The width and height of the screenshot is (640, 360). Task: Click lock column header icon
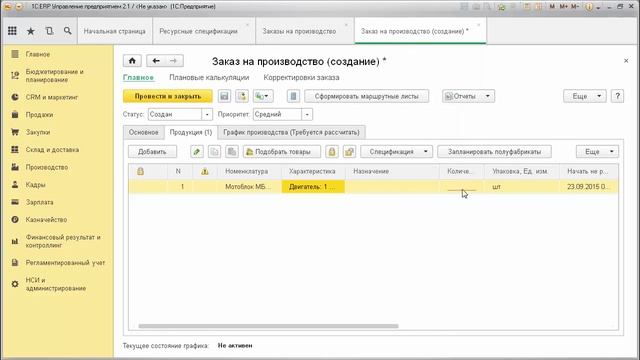(140, 171)
